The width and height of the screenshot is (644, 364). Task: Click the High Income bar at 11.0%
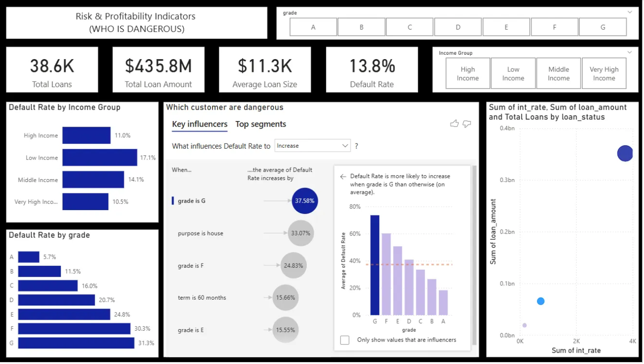click(86, 135)
